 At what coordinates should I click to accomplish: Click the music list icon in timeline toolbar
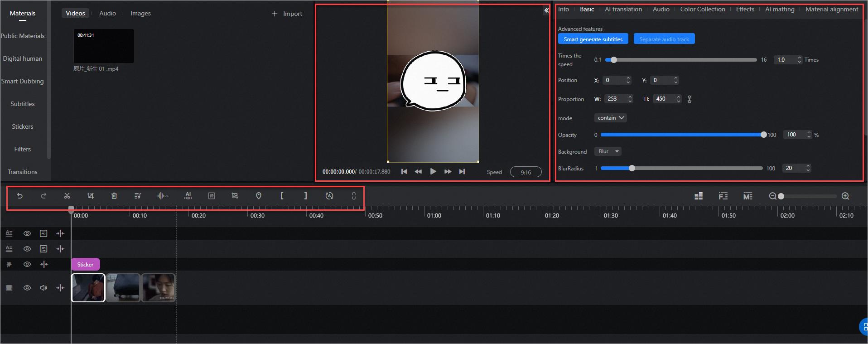pyautogui.click(x=138, y=196)
